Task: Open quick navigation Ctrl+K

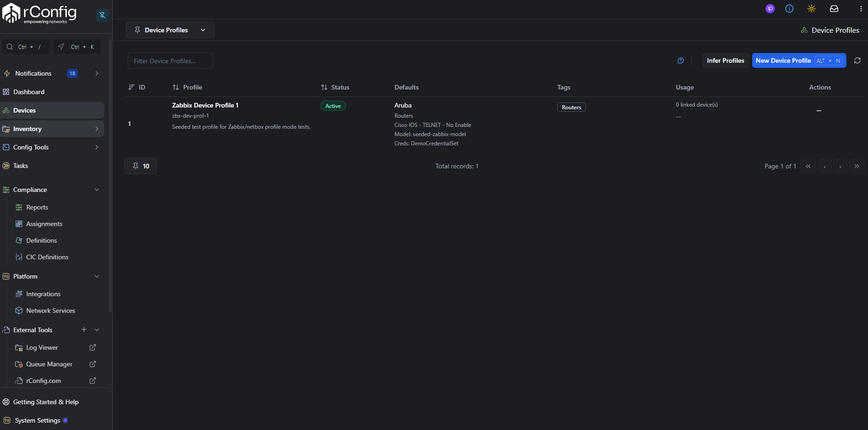Action: 77,47
